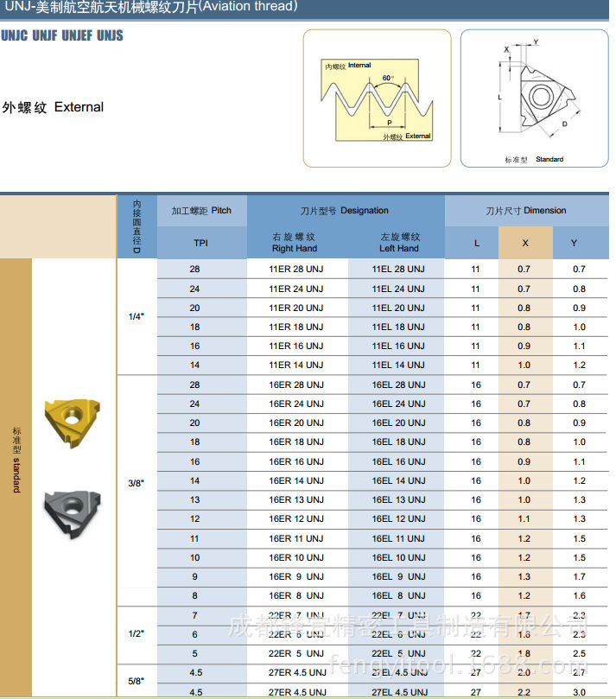Click the 'UNJC UNJF UNJEF UNJS' heading
Viewport: 616px width, 699px height.
click(62, 35)
